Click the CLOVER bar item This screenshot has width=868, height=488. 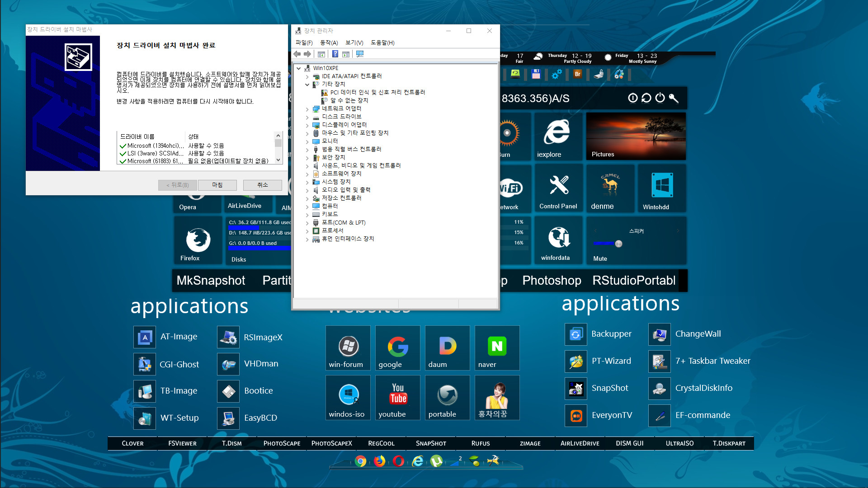coord(132,443)
